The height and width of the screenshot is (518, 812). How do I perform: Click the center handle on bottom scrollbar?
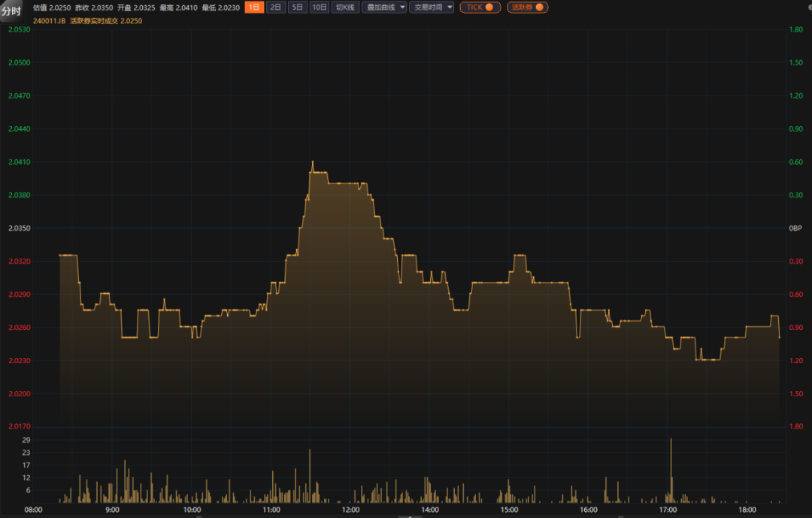click(x=410, y=516)
